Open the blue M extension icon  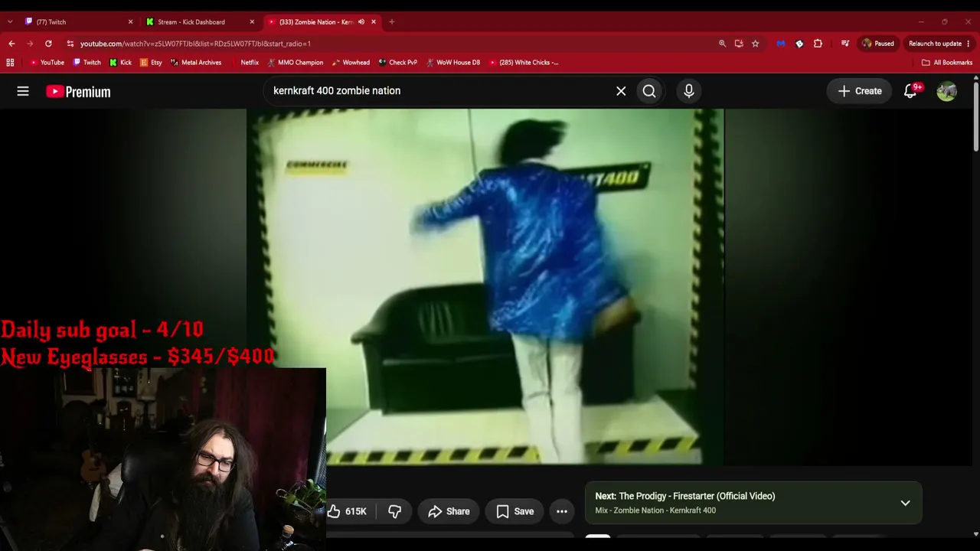(781, 44)
